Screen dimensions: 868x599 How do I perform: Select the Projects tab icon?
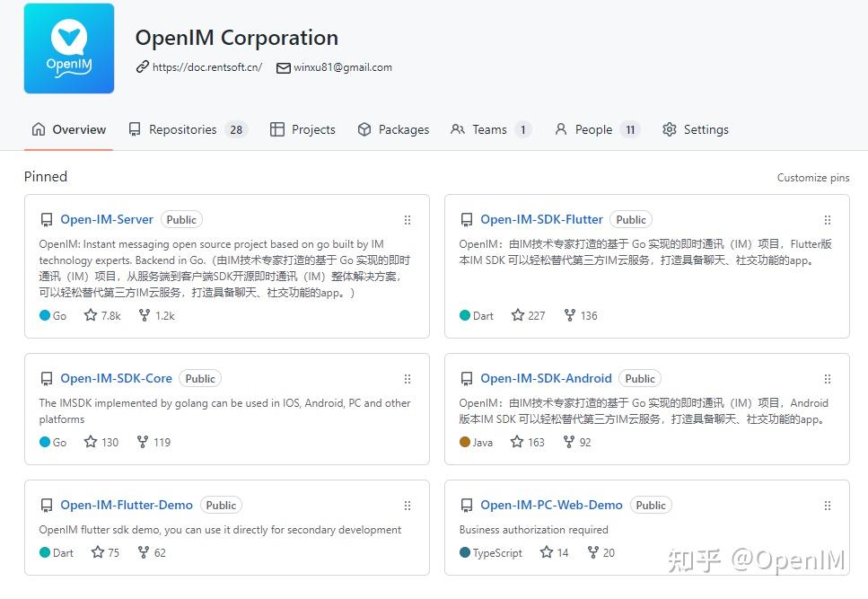coord(276,129)
